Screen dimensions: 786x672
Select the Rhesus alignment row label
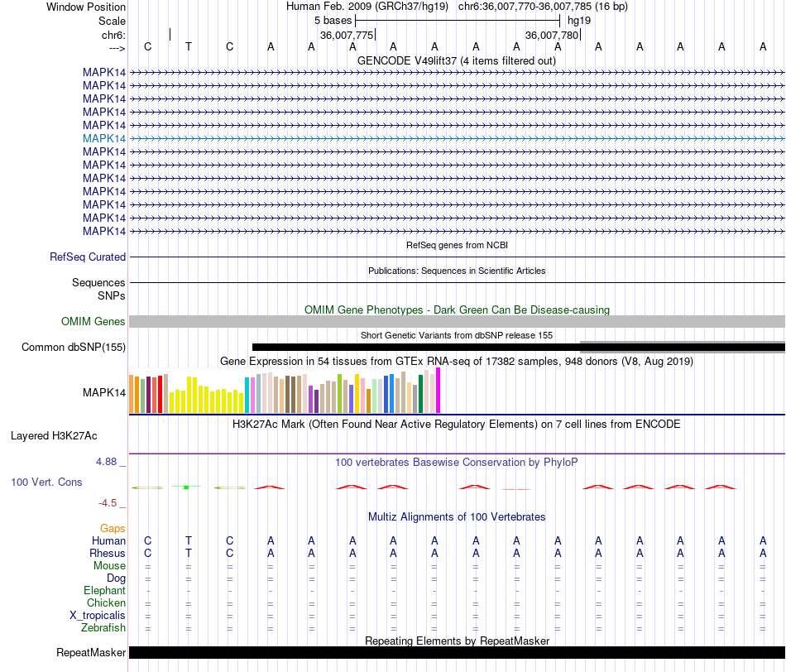tap(108, 553)
